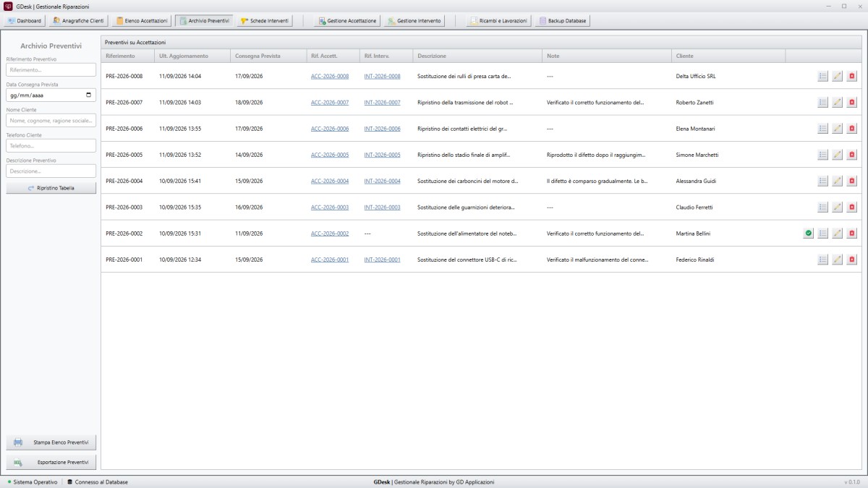This screenshot has height=488, width=868.
Task: Click the calendar icon in Data Consegna Prevista
Action: tap(88, 95)
